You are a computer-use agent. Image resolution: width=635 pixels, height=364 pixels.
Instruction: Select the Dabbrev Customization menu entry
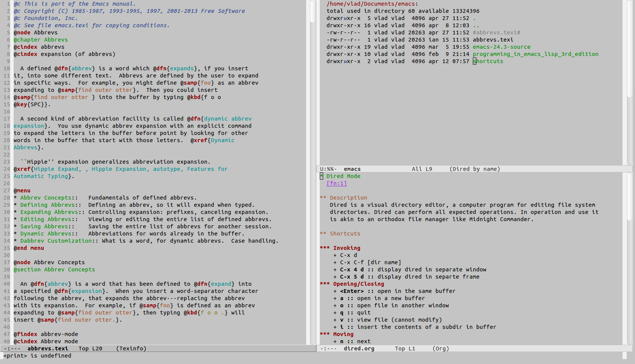(56, 241)
